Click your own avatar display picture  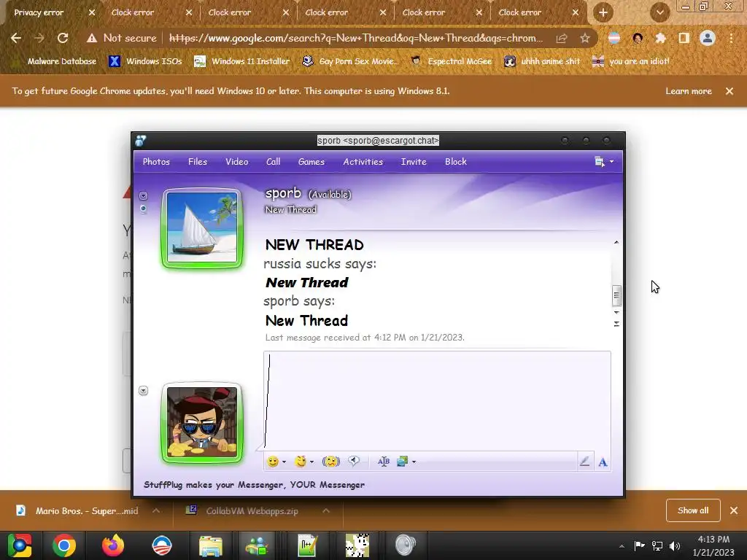point(202,422)
